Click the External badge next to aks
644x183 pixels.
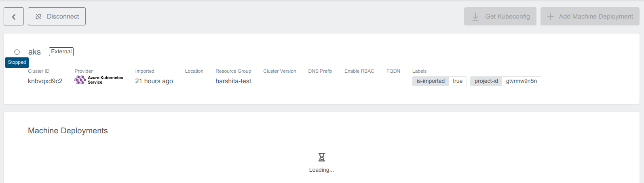(61, 52)
